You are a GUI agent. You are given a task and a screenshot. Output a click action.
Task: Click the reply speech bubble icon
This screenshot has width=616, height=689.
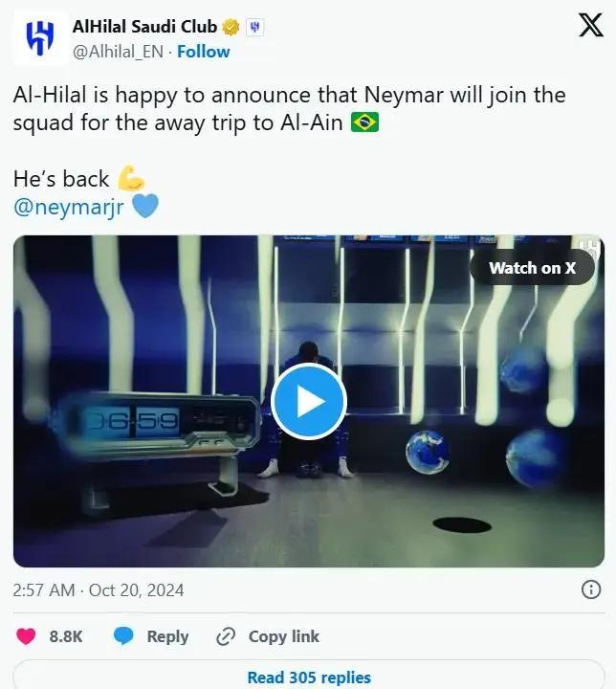[123, 636]
